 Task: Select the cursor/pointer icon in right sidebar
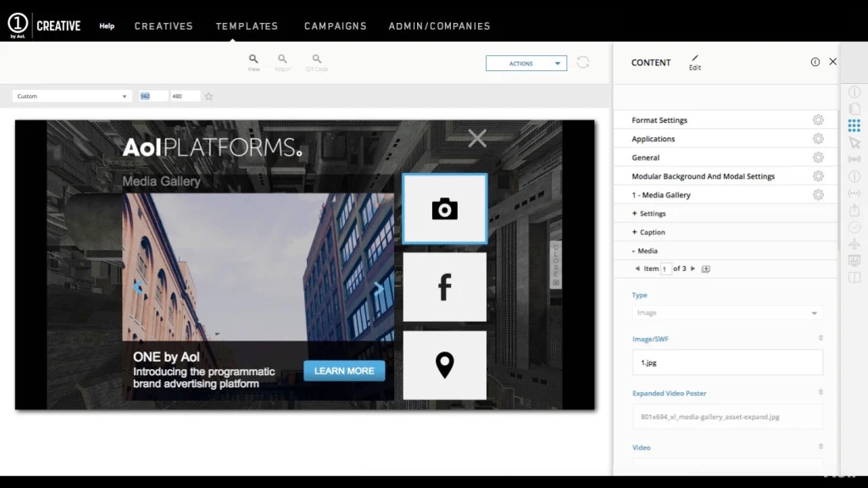854,142
